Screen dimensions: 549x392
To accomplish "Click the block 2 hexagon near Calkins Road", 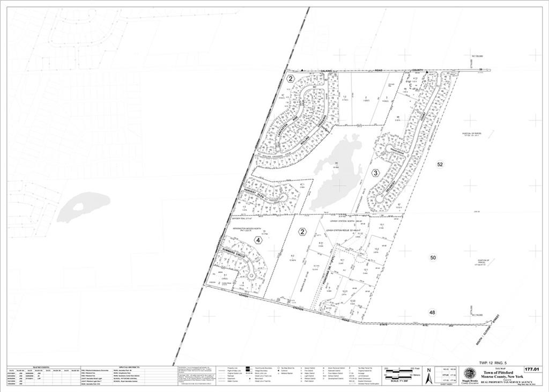I will coord(291,79).
